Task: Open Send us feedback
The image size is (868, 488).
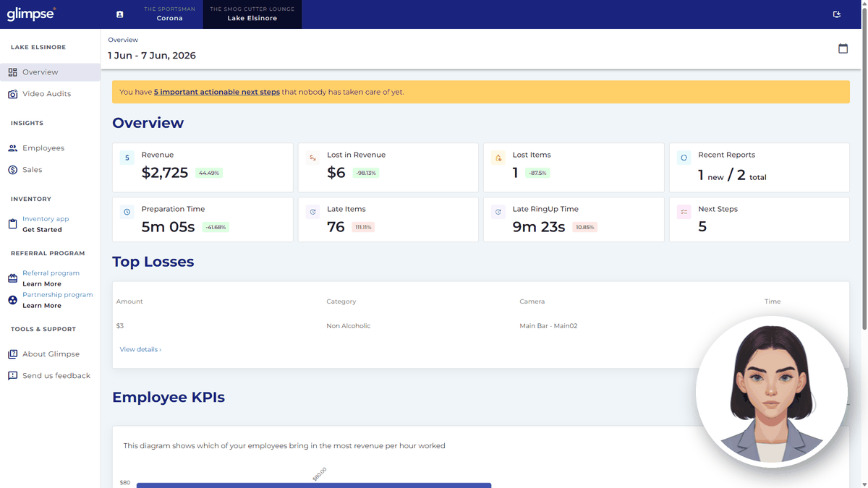Action: coord(50,376)
